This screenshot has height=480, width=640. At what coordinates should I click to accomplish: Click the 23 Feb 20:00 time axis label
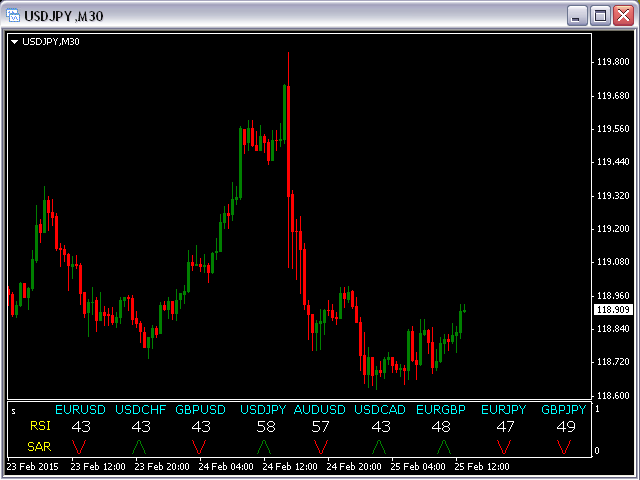point(162,467)
